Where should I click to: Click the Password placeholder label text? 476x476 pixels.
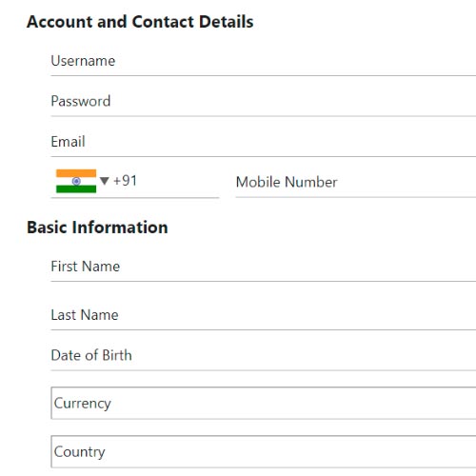[81, 101]
